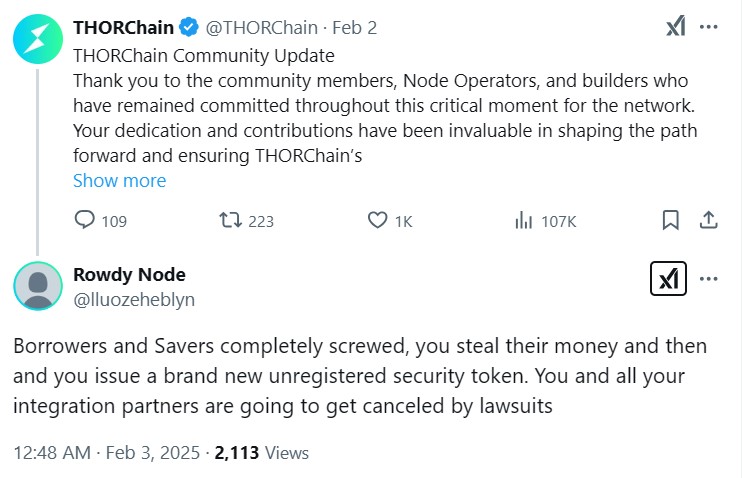Click THORChain verified blue badge

click(x=186, y=27)
